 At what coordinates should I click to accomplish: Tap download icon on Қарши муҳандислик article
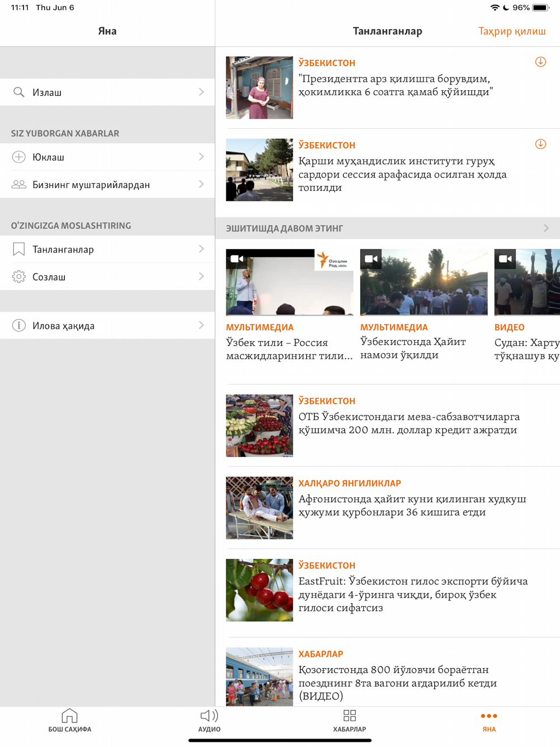[540, 144]
